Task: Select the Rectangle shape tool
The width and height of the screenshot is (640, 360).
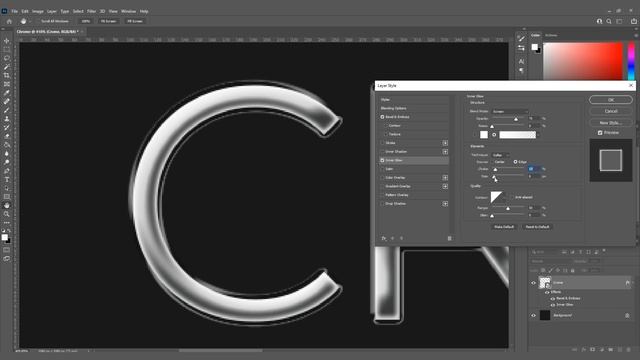Action: 7,197
